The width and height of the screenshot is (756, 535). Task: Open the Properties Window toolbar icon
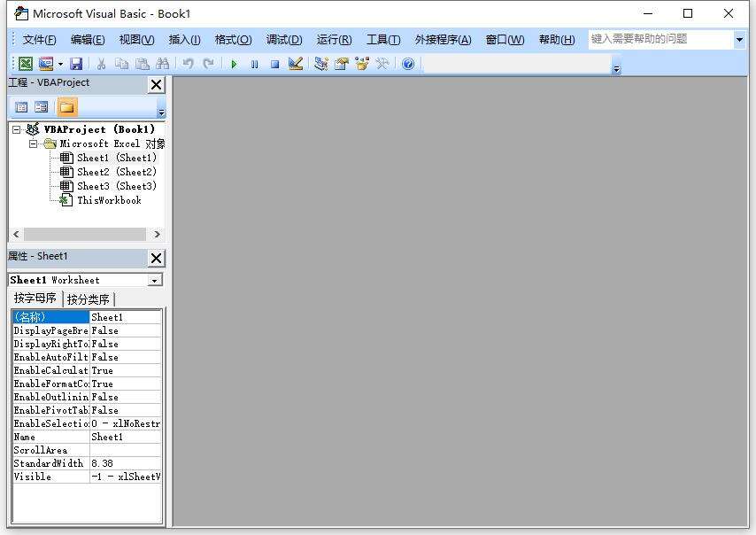[342, 64]
